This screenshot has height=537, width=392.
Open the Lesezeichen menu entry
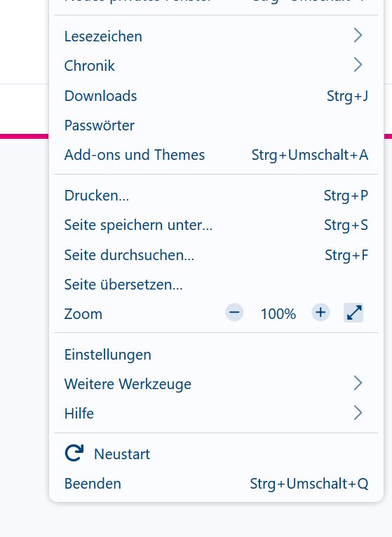tap(216, 36)
